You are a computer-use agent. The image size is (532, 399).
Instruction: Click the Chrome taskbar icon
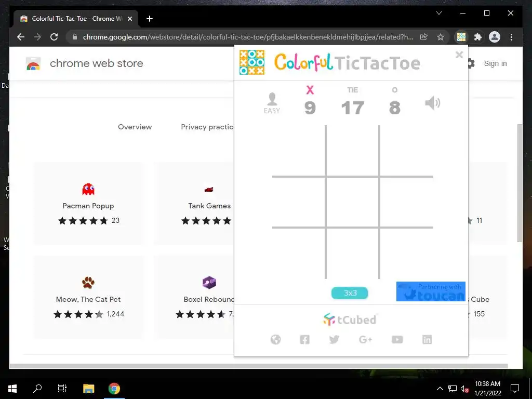(114, 389)
